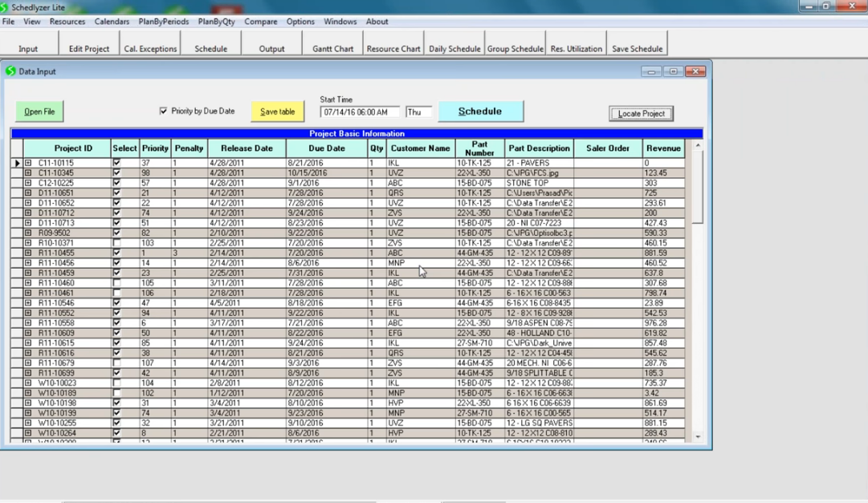The height and width of the screenshot is (503, 868).
Task: Open the Gantt Chart toolbar view
Action: 332,48
